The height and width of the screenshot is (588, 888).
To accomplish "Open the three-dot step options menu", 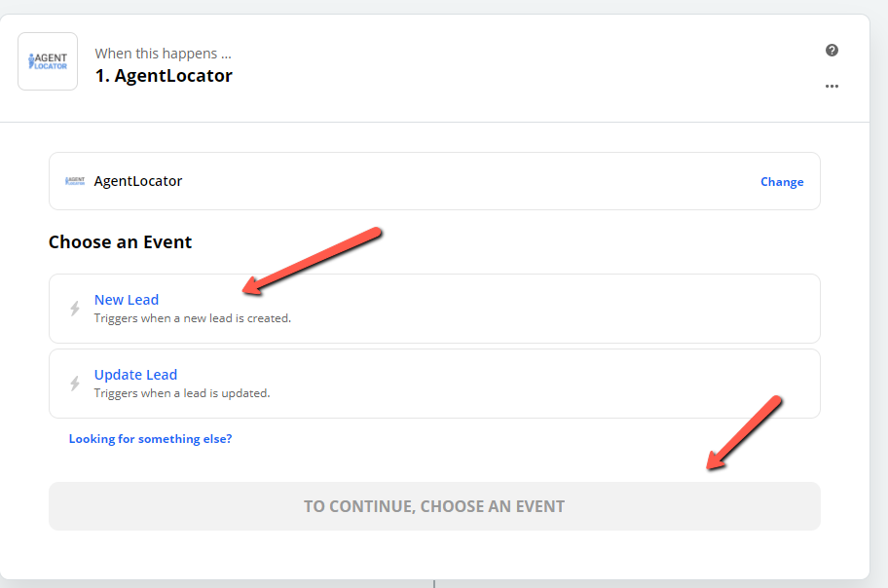I will [x=832, y=86].
